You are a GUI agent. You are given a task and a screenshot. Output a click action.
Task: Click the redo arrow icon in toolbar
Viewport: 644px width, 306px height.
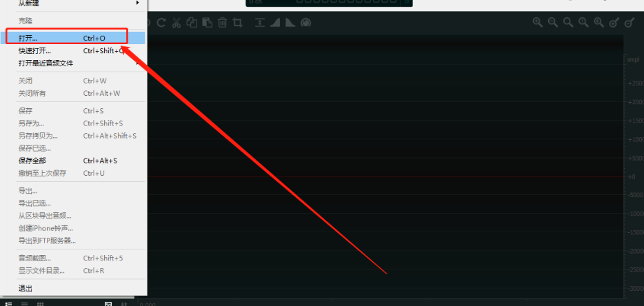point(161,23)
